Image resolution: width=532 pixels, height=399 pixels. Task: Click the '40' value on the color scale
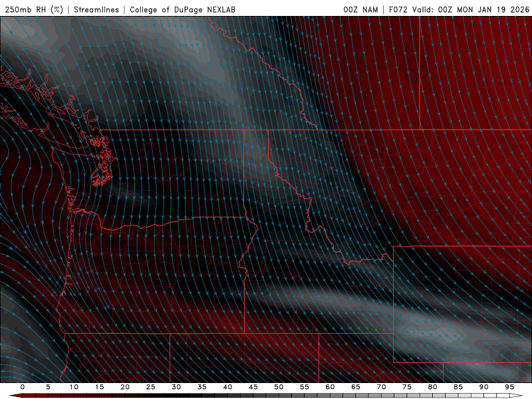click(227, 387)
